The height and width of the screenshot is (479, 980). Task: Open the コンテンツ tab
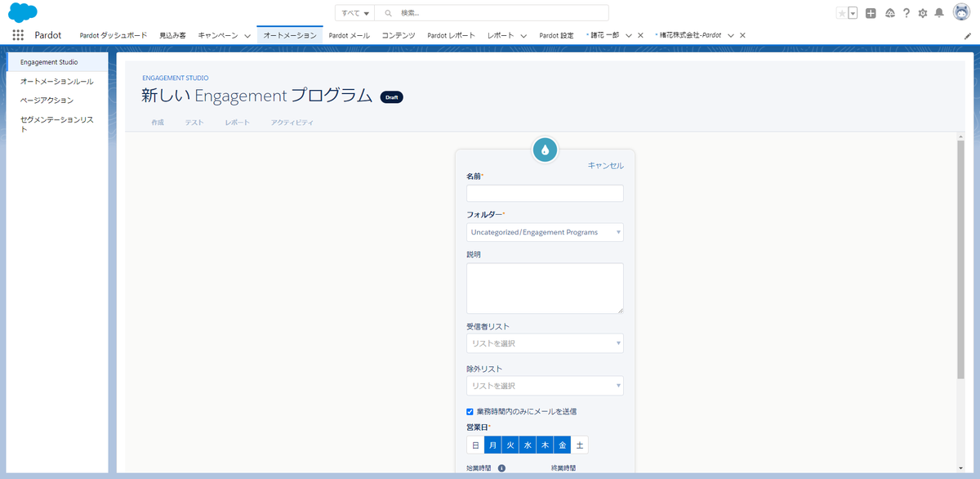coord(399,35)
